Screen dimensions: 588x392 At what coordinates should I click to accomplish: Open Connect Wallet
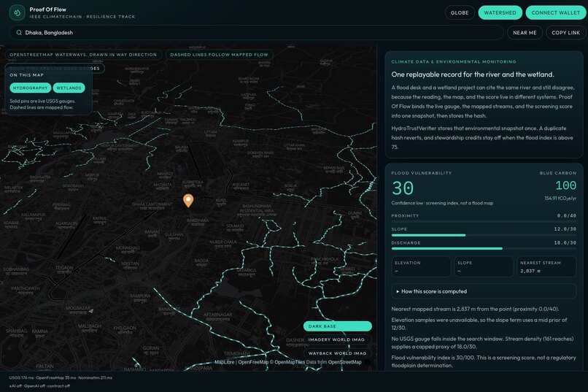point(556,12)
